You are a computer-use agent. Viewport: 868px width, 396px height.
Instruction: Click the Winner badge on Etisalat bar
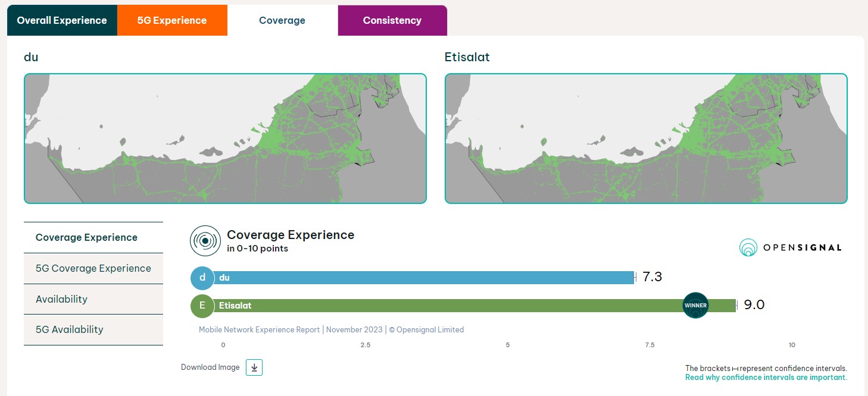tap(695, 306)
